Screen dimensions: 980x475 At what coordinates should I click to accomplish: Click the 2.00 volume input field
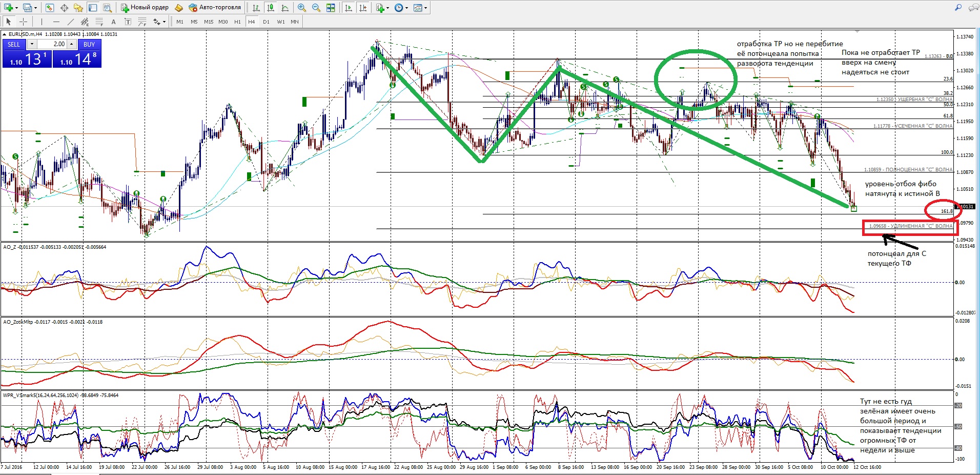click(x=52, y=44)
